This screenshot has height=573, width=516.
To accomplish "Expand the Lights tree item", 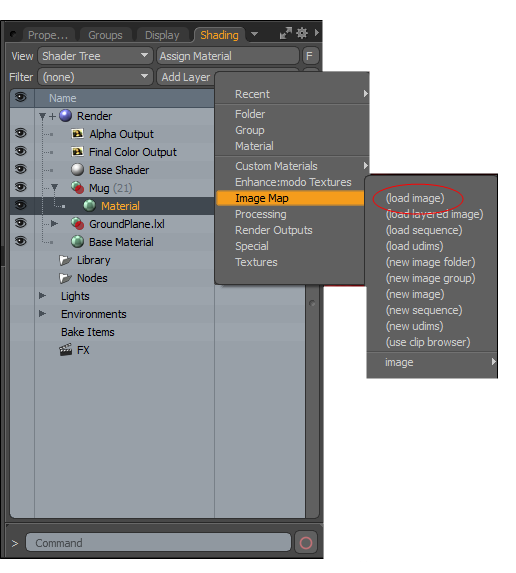I will click(x=42, y=296).
